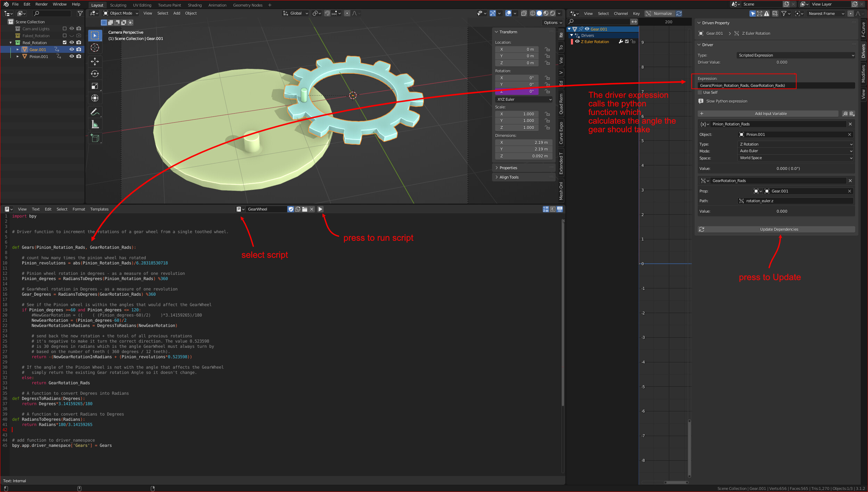This screenshot has width=868, height=492.
Task: Select the Move tool in the viewport toolbar
Action: click(x=95, y=61)
